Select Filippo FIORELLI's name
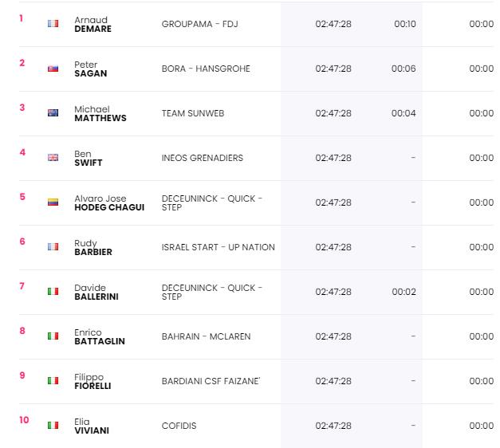Viewport: 500px width, 448px height. [x=93, y=381]
